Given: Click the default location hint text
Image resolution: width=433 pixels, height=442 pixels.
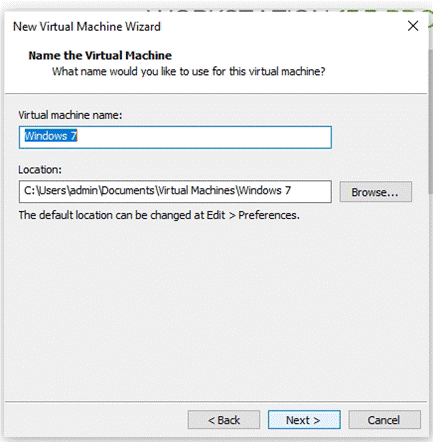Looking at the screenshot, I should 159,215.
